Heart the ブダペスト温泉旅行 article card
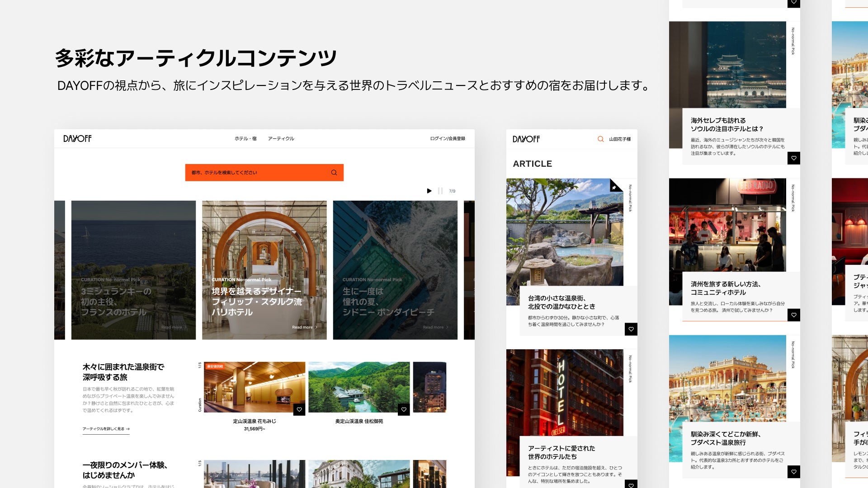Viewport: 868px width, 488px height. click(x=793, y=472)
